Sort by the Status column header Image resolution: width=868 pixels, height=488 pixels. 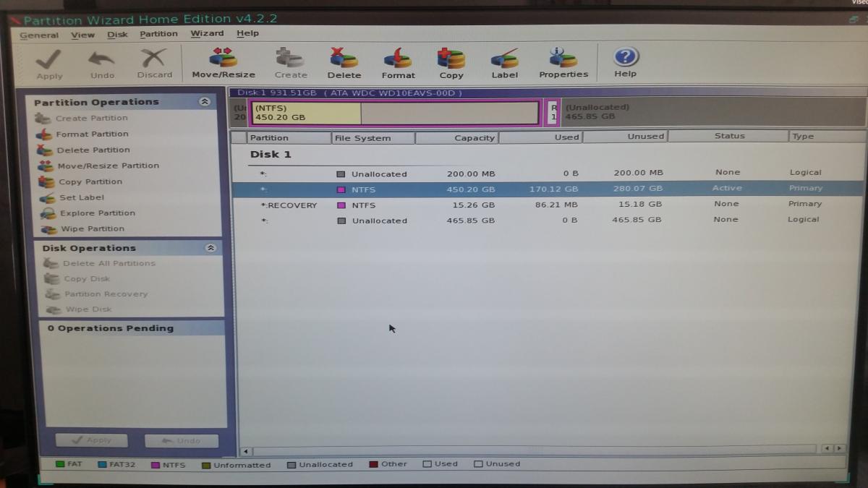728,136
